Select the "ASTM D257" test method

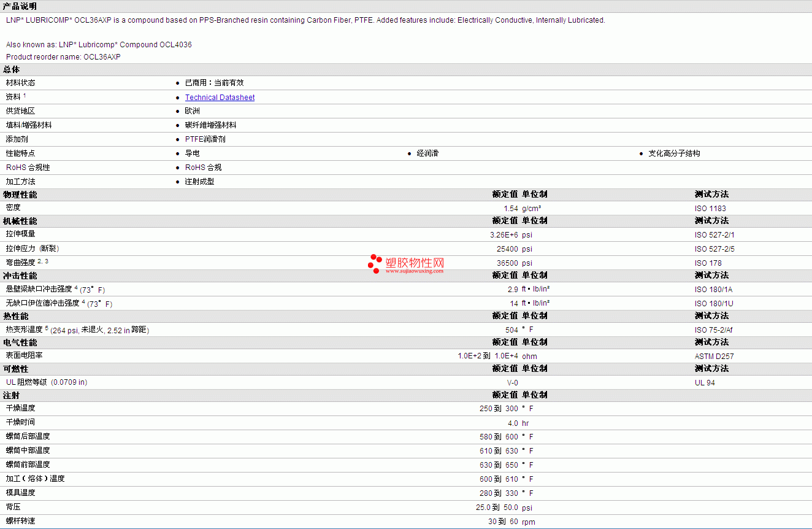coord(714,357)
